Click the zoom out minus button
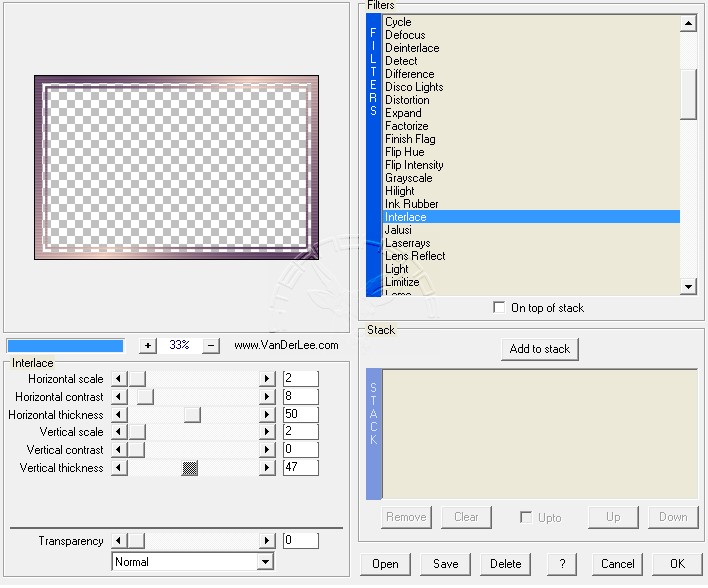 (211, 345)
